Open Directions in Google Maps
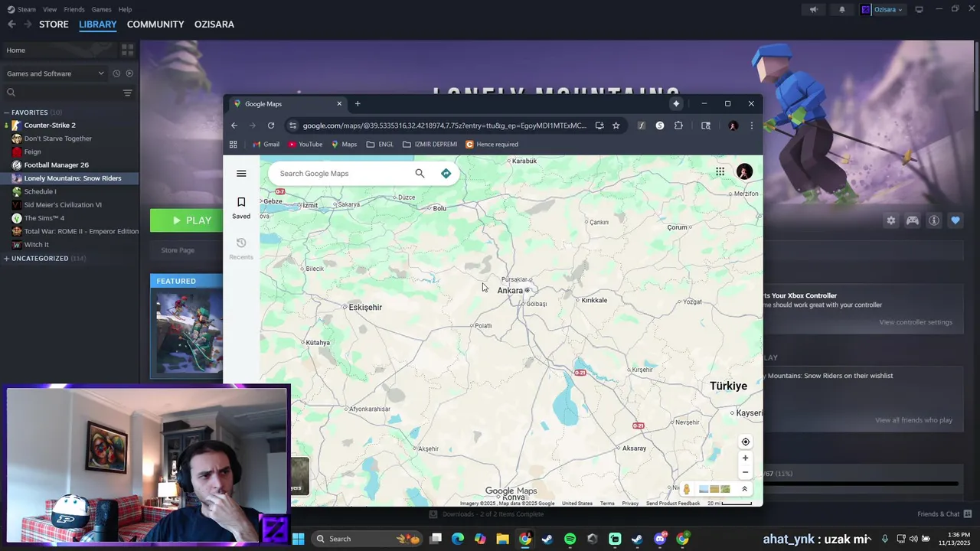 click(x=446, y=174)
